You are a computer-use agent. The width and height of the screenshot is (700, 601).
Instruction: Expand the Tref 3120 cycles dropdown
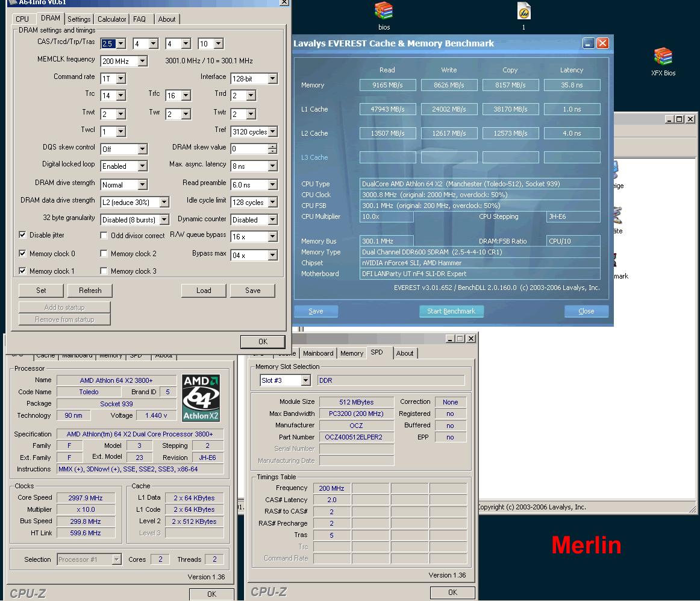click(272, 132)
